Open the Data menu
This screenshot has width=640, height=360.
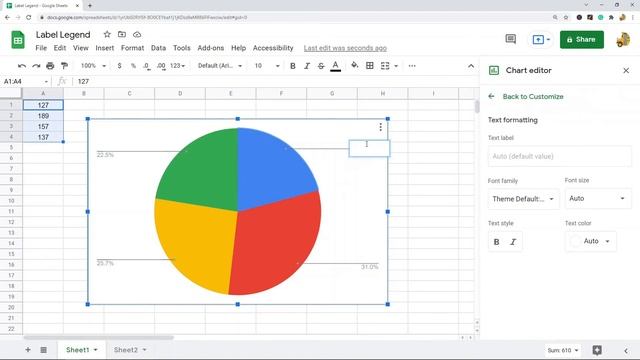pyautogui.click(x=158, y=48)
